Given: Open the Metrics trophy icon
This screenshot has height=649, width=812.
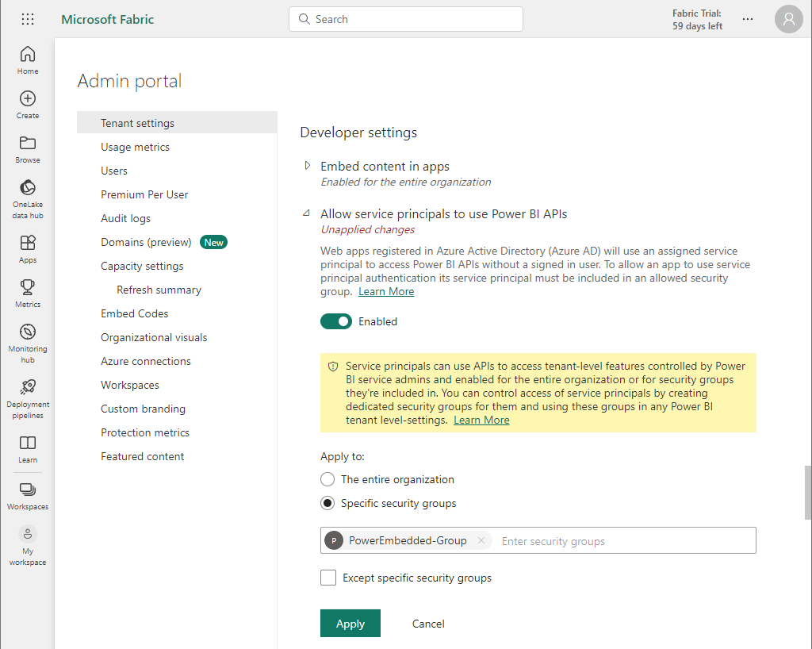Looking at the screenshot, I should 28,293.
